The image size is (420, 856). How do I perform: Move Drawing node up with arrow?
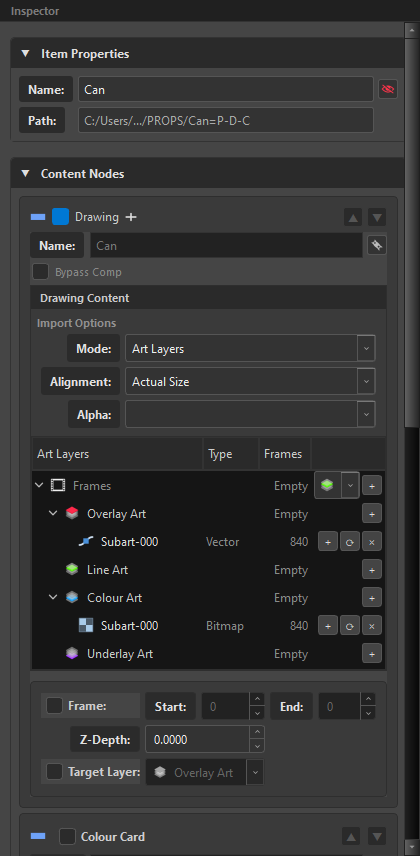353,217
